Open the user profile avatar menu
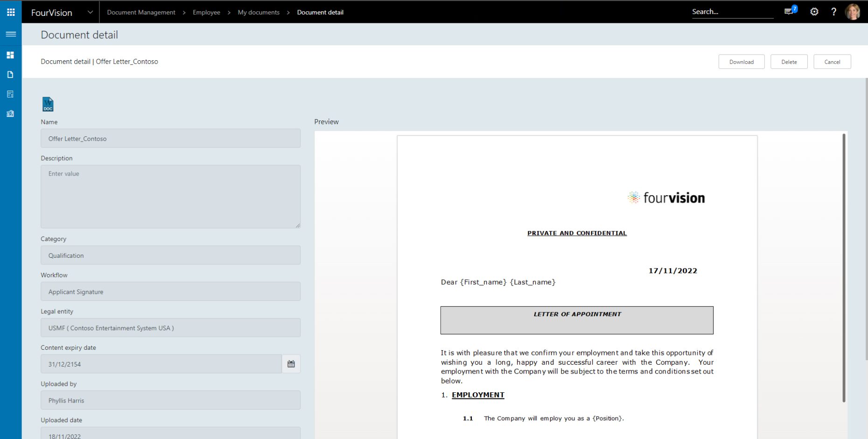Viewport: 868px width, 439px height. click(x=854, y=12)
